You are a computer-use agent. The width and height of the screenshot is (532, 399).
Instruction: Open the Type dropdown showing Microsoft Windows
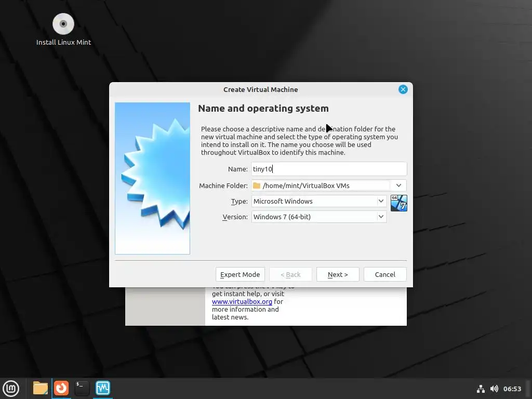(x=318, y=201)
